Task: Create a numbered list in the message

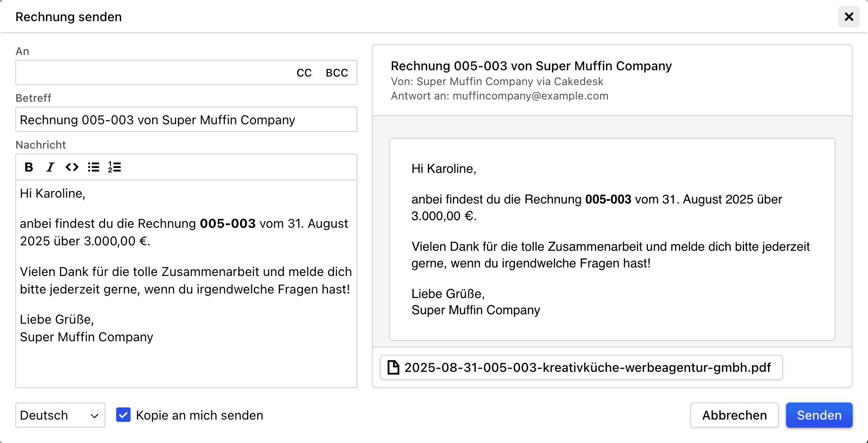Action: [114, 167]
